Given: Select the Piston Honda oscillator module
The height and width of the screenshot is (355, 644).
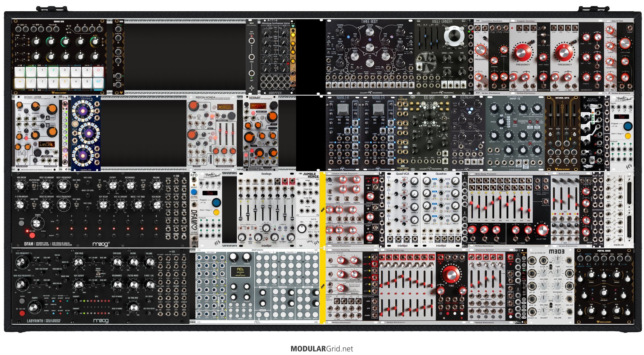Looking at the screenshot, I should [211, 133].
